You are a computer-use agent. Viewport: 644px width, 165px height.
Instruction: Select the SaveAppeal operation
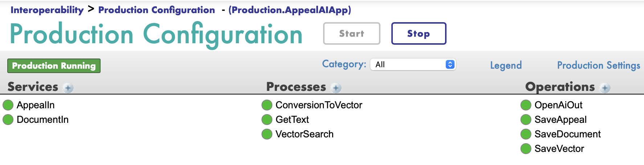point(561,120)
